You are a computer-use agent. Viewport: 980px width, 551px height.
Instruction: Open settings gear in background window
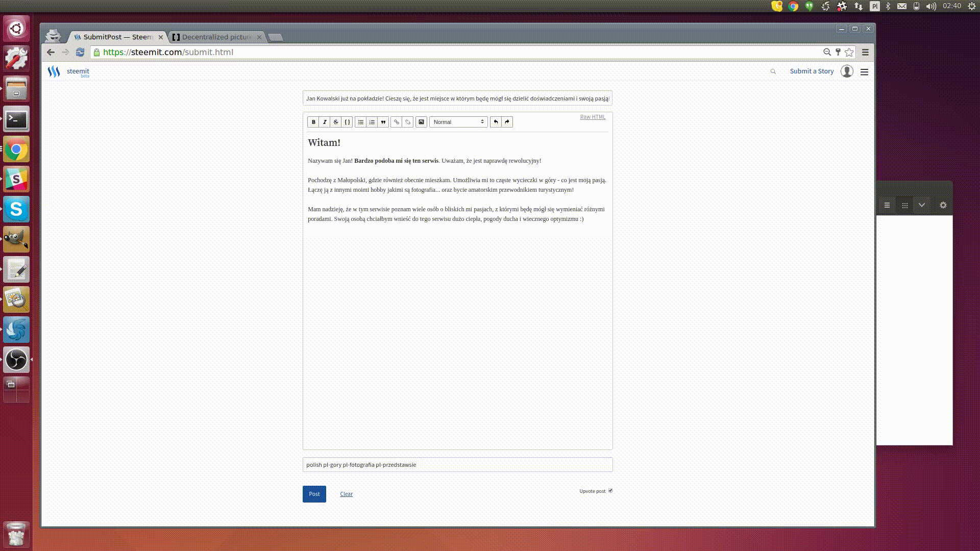[x=943, y=205]
